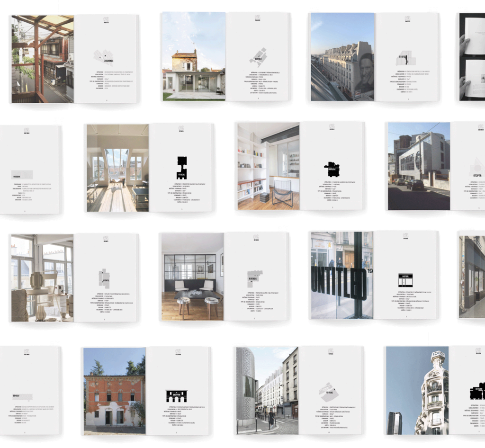Click the black arcaded villa elevation icon
The image size is (485, 448).
[177, 396]
